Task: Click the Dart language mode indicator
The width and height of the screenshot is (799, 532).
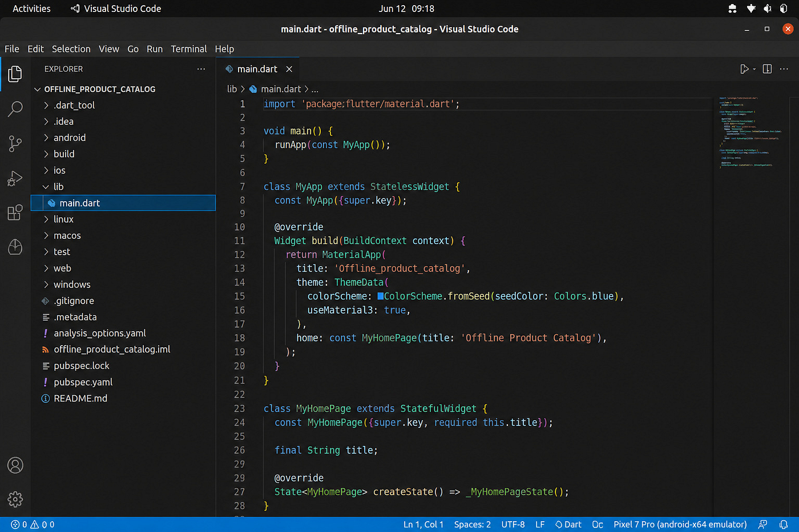Action: click(568, 525)
